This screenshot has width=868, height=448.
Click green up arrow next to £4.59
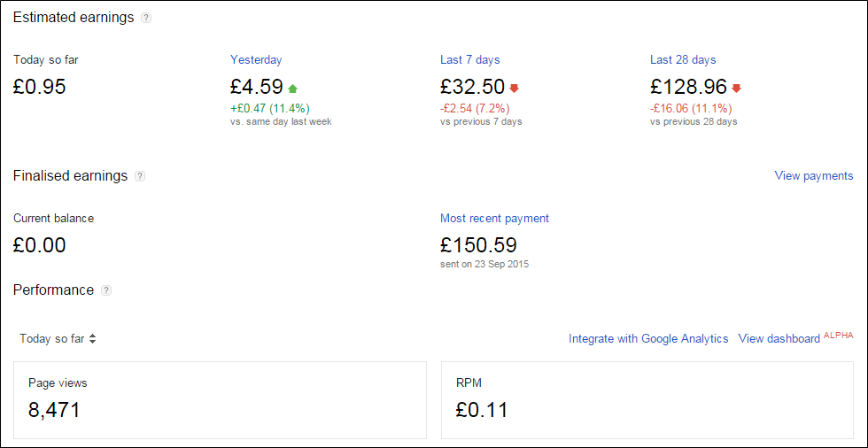pyautogui.click(x=293, y=88)
